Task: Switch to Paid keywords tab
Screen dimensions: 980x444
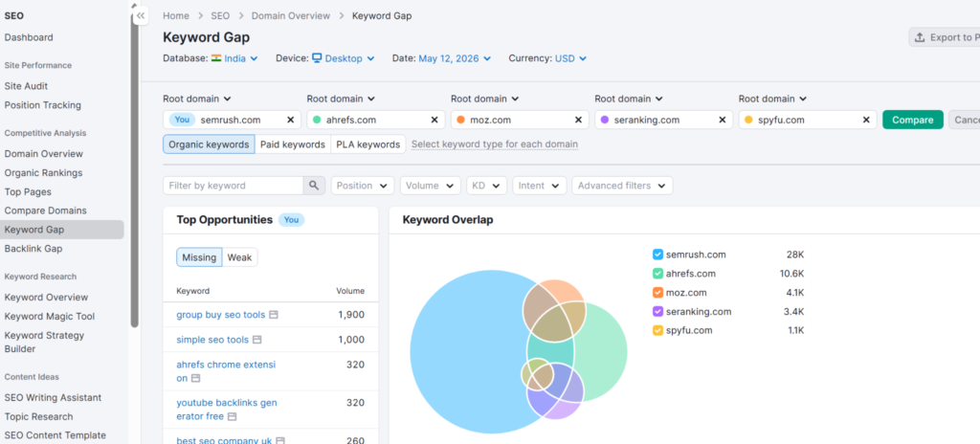Action: pos(293,144)
